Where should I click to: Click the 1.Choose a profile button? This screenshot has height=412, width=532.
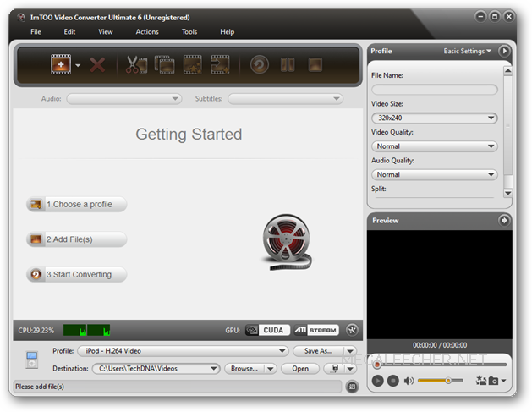pos(77,204)
